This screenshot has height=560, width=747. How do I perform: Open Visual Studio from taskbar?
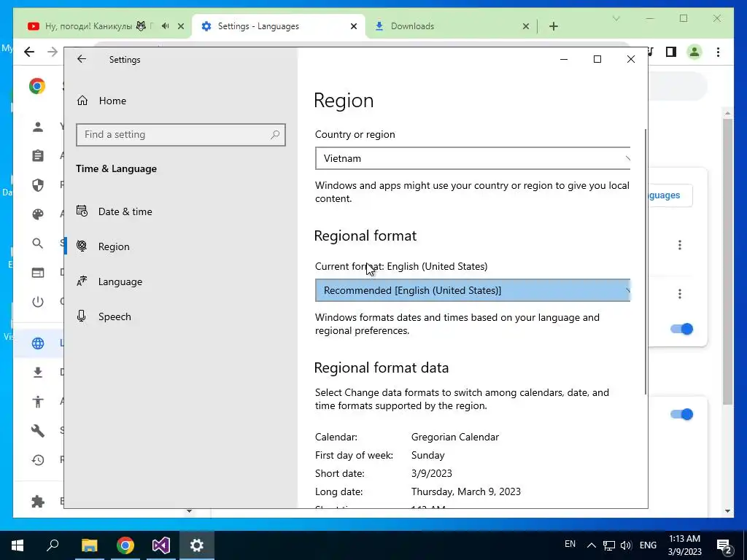click(161, 545)
